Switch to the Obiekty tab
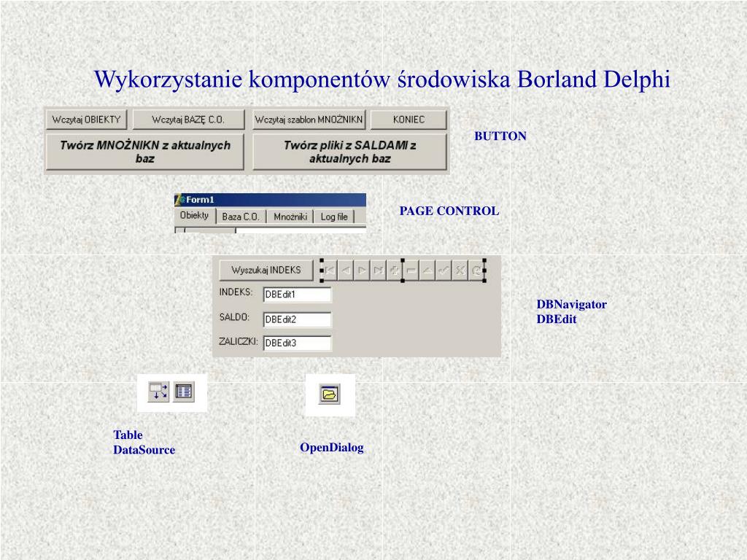This screenshot has width=747, height=560. point(194,215)
